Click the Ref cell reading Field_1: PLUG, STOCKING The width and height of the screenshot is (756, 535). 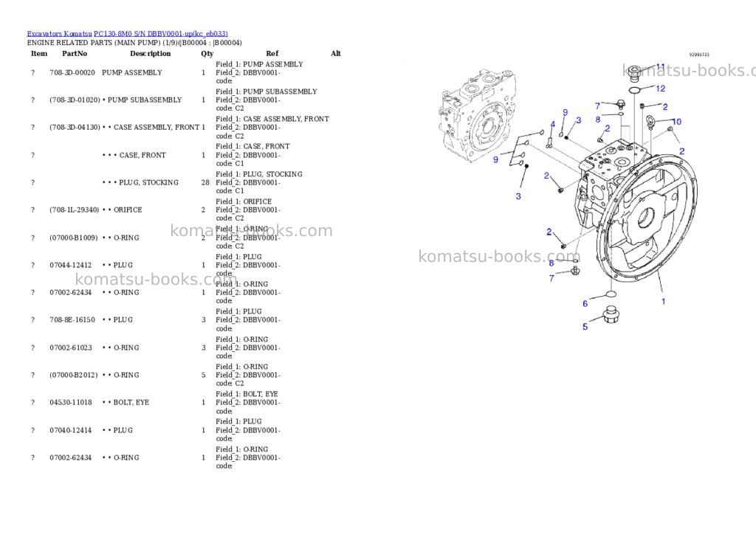(259, 183)
